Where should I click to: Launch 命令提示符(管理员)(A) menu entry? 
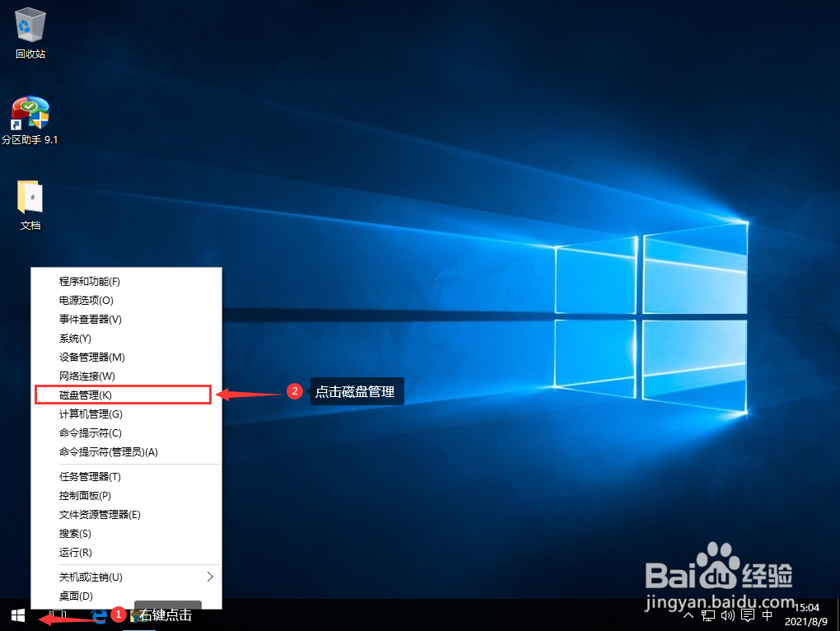click(x=127, y=452)
